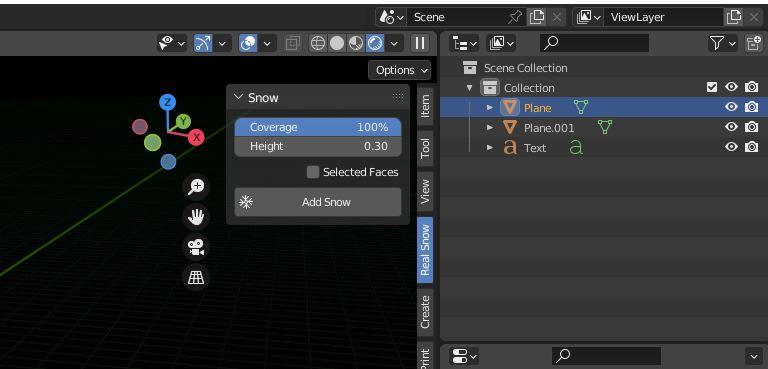
Task: Open the Item sidebar tab
Action: (425, 106)
